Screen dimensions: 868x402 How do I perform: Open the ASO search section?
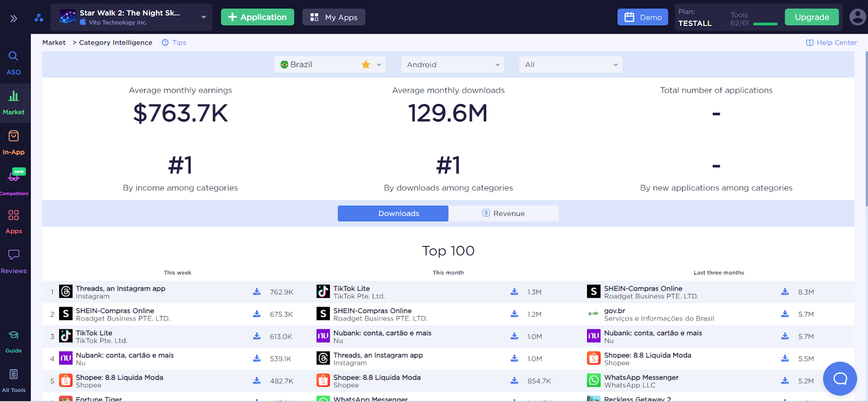pyautogui.click(x=14, y=63)
